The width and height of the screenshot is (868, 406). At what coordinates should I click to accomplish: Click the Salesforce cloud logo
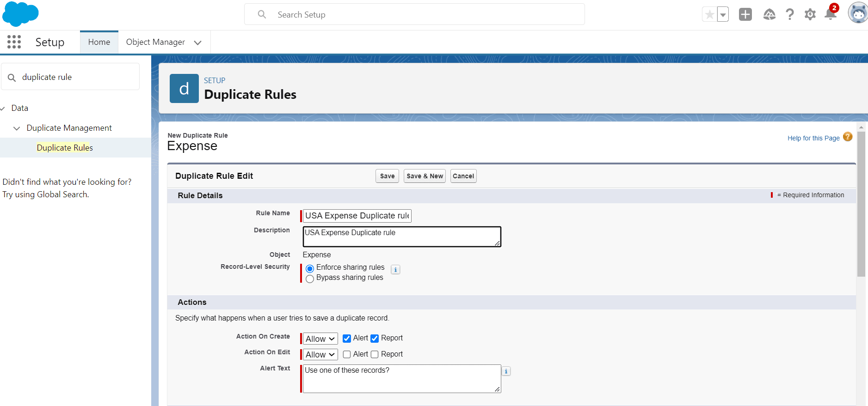click(x=20, y=14)
